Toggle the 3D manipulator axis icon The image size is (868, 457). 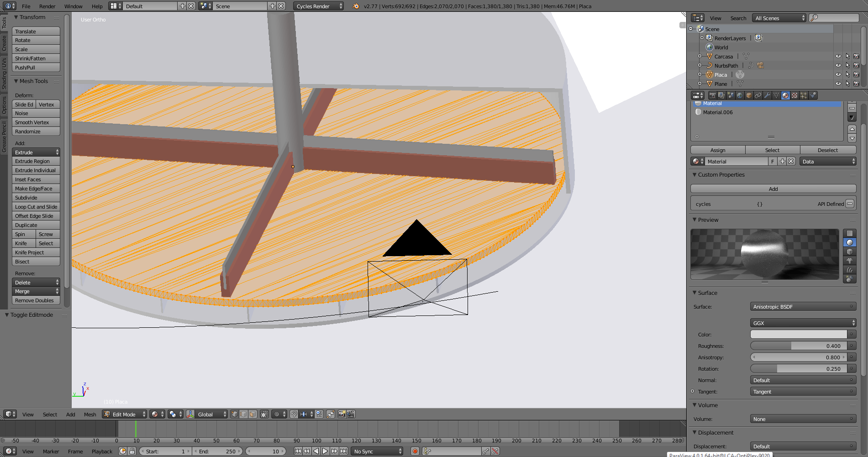click(x=190, y=414)
